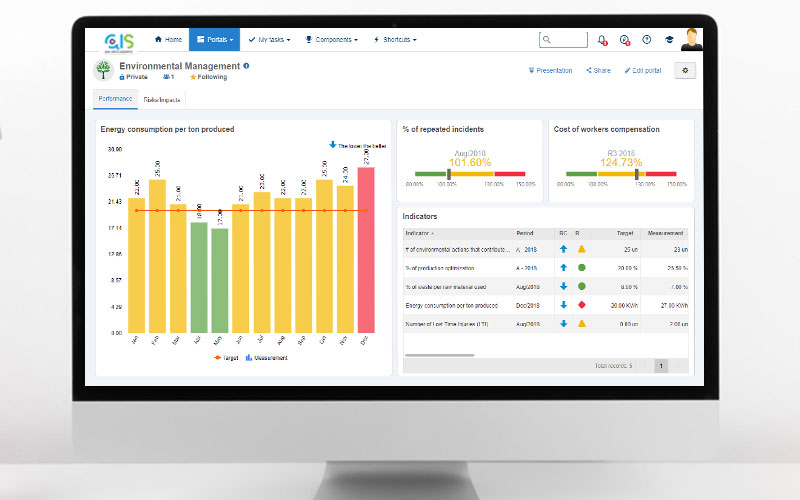Screen dimensions: 800x500
Task: Toggle the Following star
Action: tap(208, 77)
